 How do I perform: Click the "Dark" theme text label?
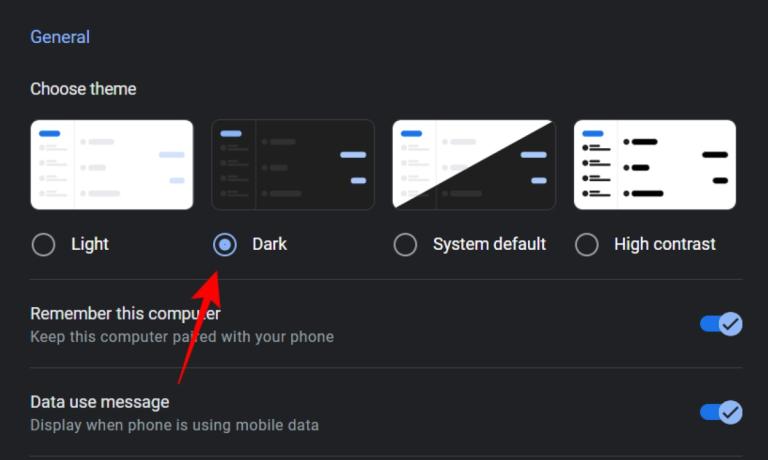point(269,244)
